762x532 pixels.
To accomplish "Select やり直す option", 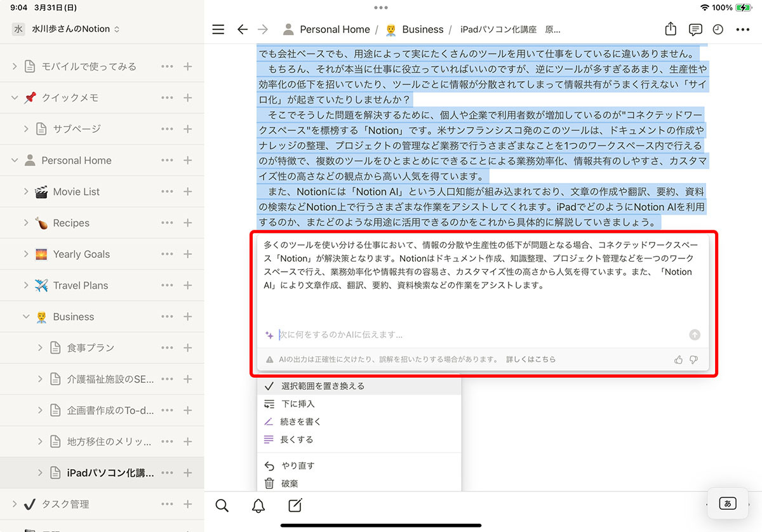I will pos(359,465).
